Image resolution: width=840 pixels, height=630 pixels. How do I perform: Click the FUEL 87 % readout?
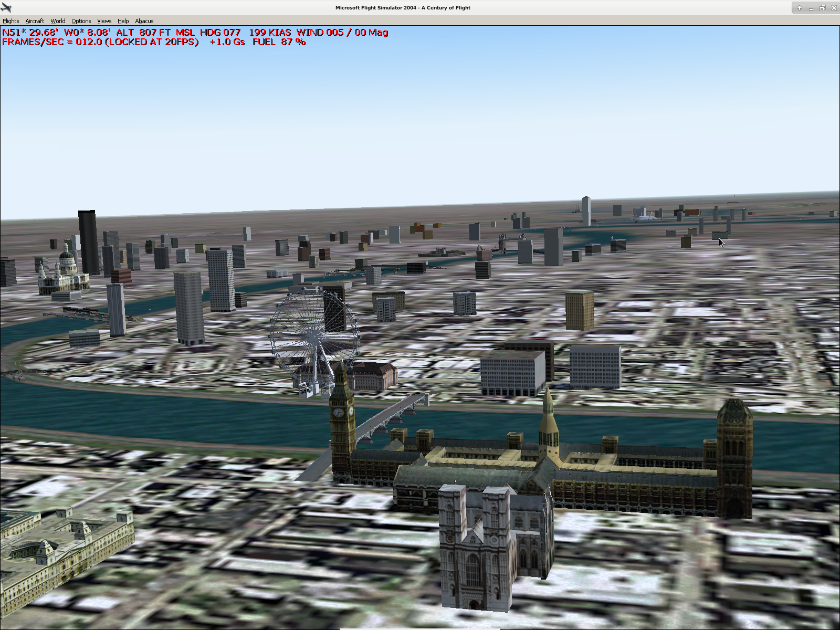(279, 42)
